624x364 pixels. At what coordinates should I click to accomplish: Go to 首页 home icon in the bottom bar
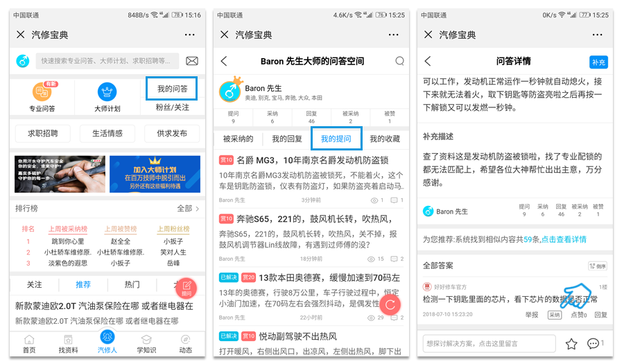click(29, 344)
